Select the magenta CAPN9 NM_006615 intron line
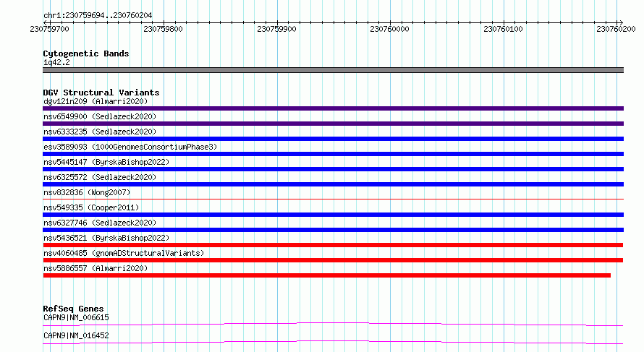The image size is (644, 352). 333,324
